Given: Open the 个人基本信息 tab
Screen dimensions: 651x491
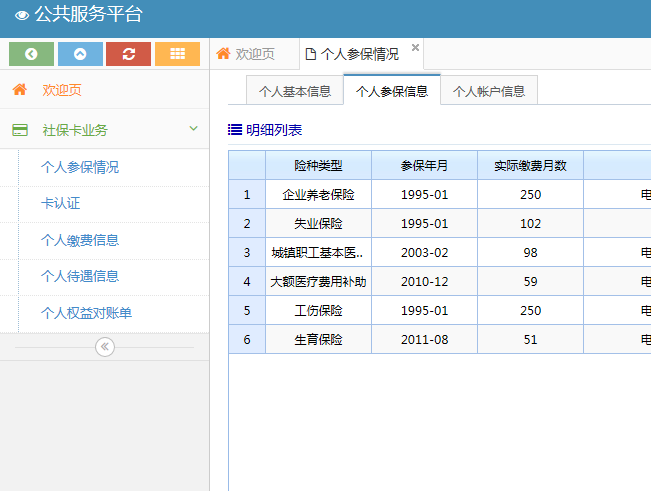Looking at the screenshot, I should pyautogui.click(x=295, y=91).
